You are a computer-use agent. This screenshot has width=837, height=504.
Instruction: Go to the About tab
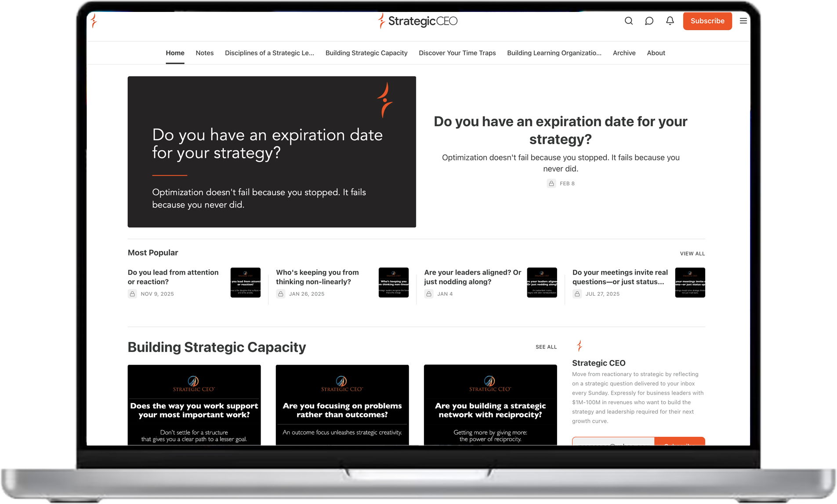(656, 53)
